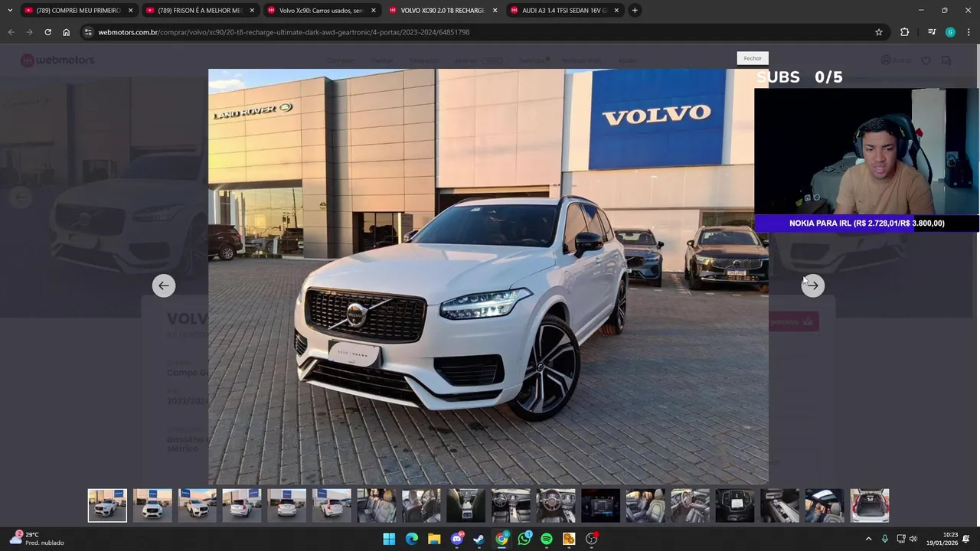Open Spotify from the taskbar
The width and height of the screenshot is (980, 551).
(547, 539)
